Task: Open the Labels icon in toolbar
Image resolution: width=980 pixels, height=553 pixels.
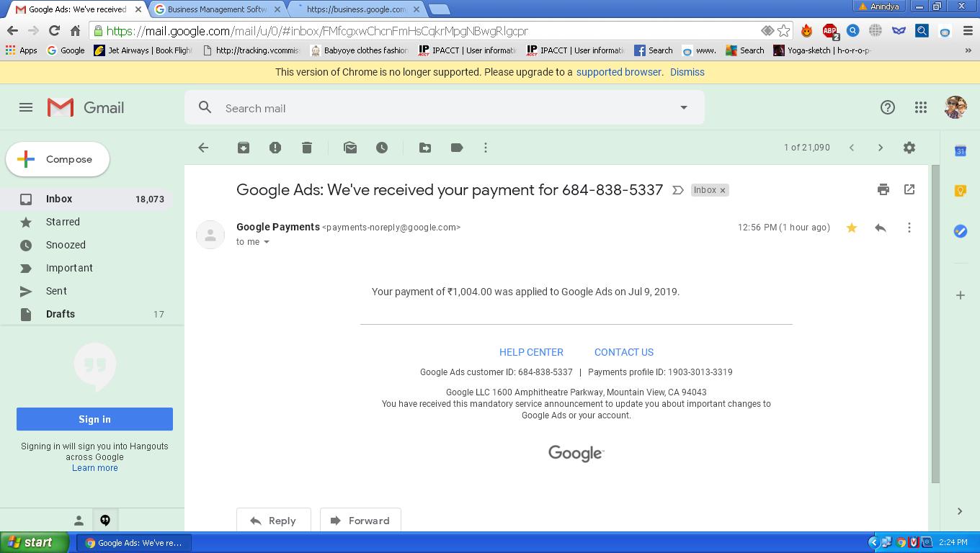Action: click(x=457, y=148)
